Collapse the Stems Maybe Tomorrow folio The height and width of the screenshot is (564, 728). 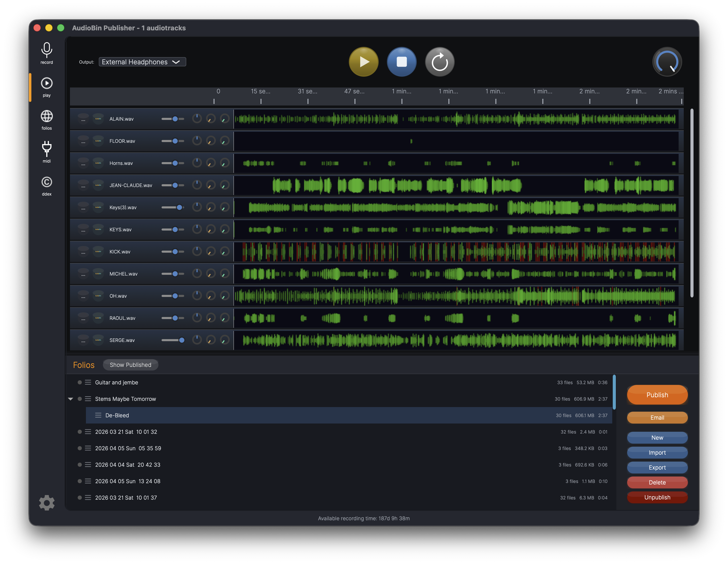pos(71,399)
